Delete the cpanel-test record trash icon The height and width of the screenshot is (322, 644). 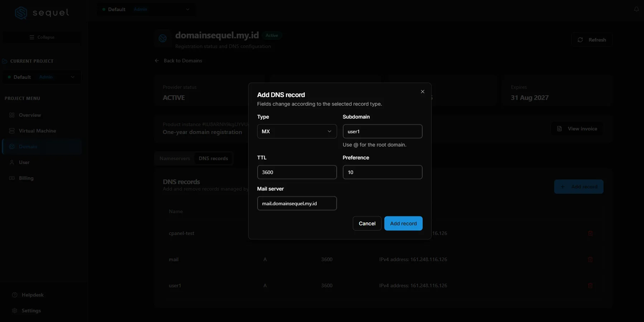(590, 234)
